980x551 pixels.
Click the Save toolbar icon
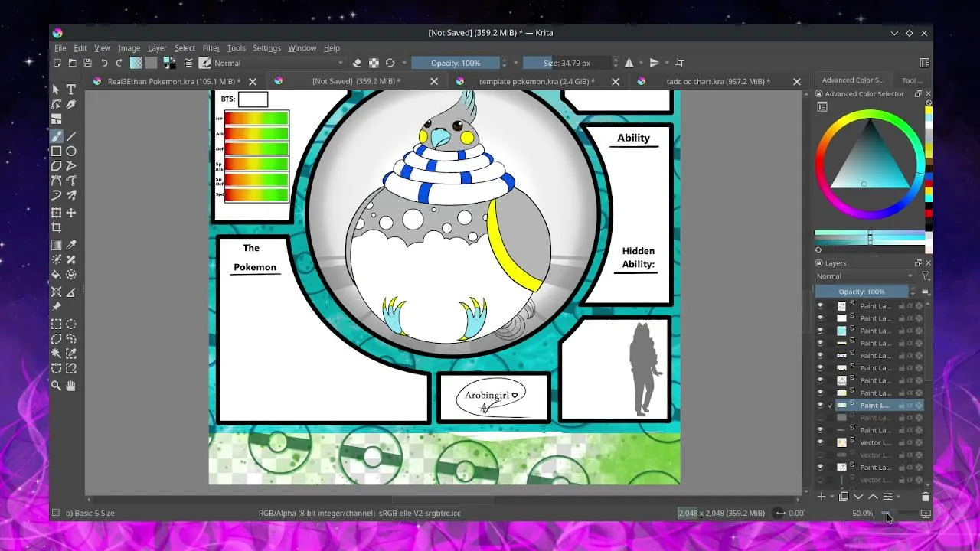87,63
